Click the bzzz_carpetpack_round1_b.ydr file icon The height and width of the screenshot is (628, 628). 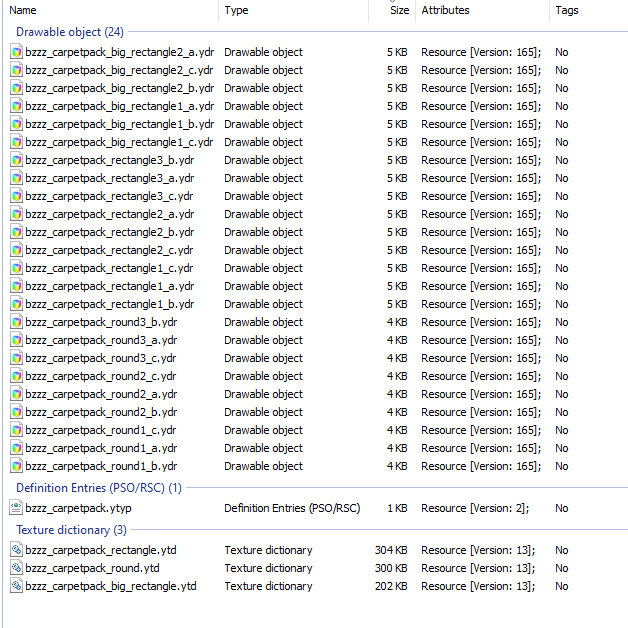pos(16,466)
